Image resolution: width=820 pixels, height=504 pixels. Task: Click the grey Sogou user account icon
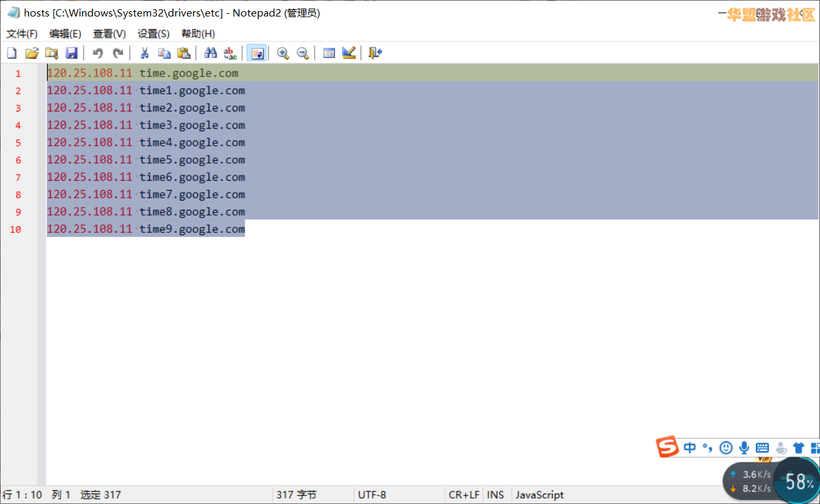(781, 448)
